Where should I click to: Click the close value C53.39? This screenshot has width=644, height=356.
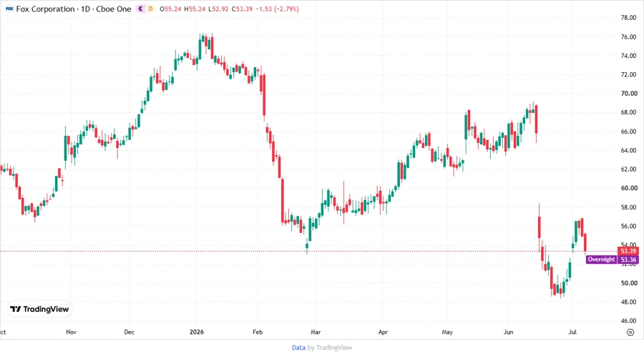pyautogui.click(x=242, y=9)
